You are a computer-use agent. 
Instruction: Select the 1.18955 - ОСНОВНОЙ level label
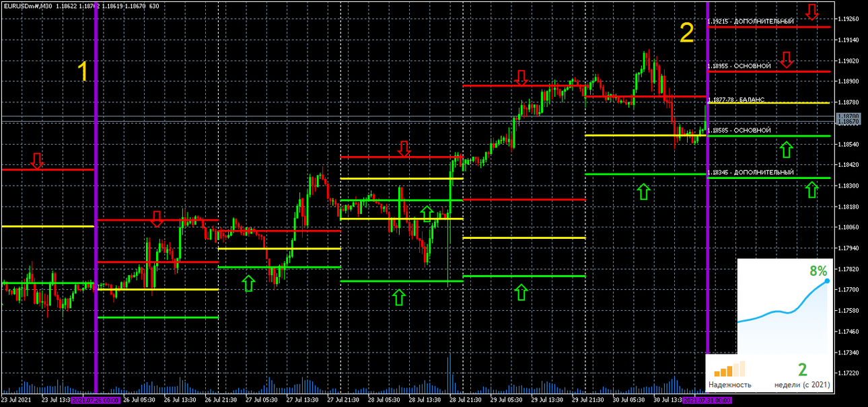(739, 66)
